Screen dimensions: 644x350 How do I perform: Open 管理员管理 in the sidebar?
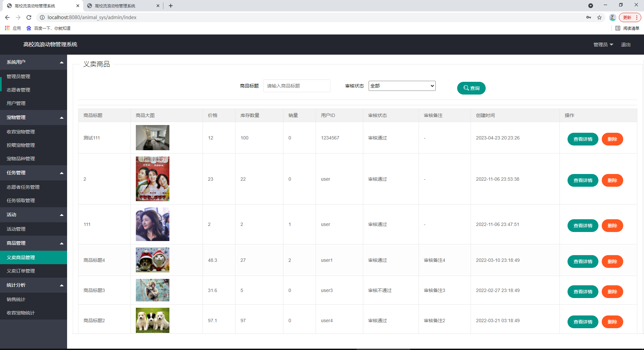coord(34,76)
